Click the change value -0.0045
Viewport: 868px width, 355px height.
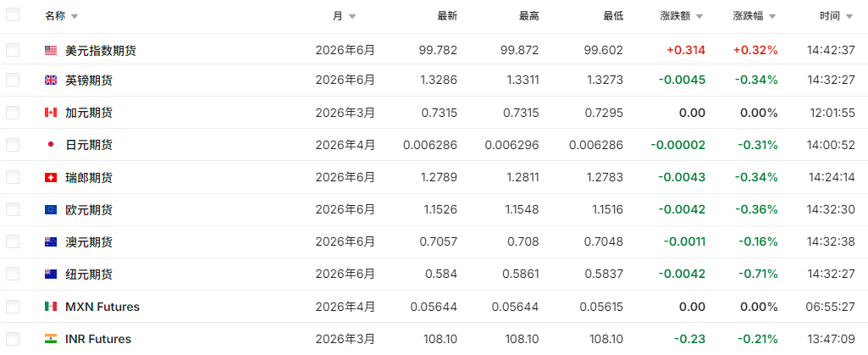pos(682,80)
